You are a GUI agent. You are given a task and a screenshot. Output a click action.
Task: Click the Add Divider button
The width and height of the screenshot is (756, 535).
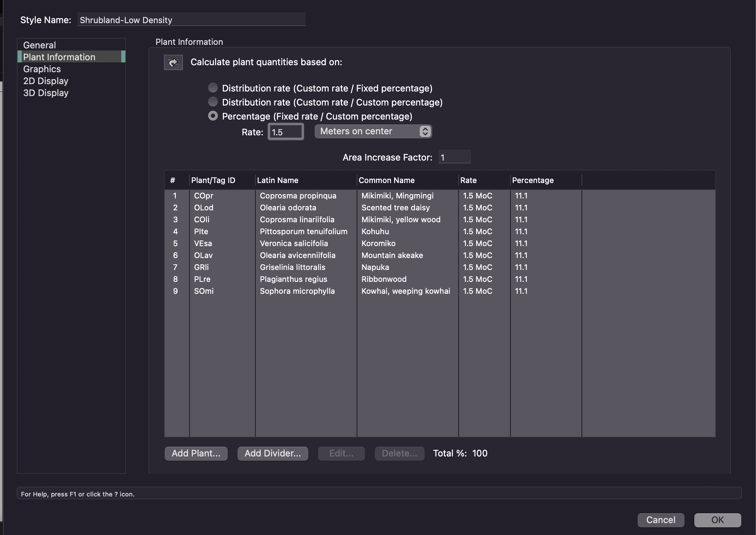273,453
